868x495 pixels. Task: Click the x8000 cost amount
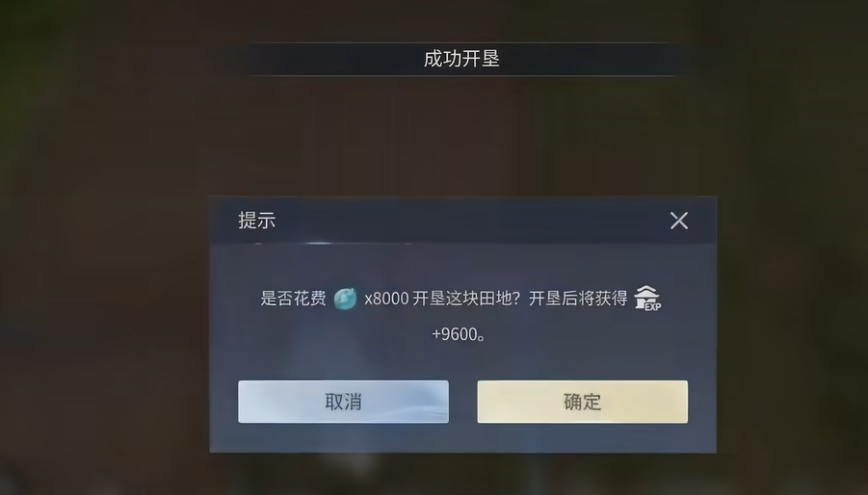pos(386,299)
